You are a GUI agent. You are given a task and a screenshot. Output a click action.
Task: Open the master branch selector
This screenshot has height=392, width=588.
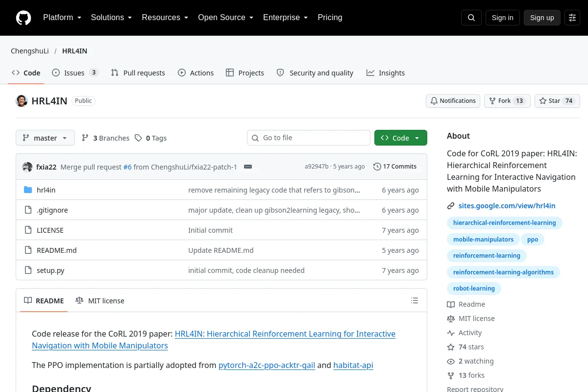pos(45,138)
